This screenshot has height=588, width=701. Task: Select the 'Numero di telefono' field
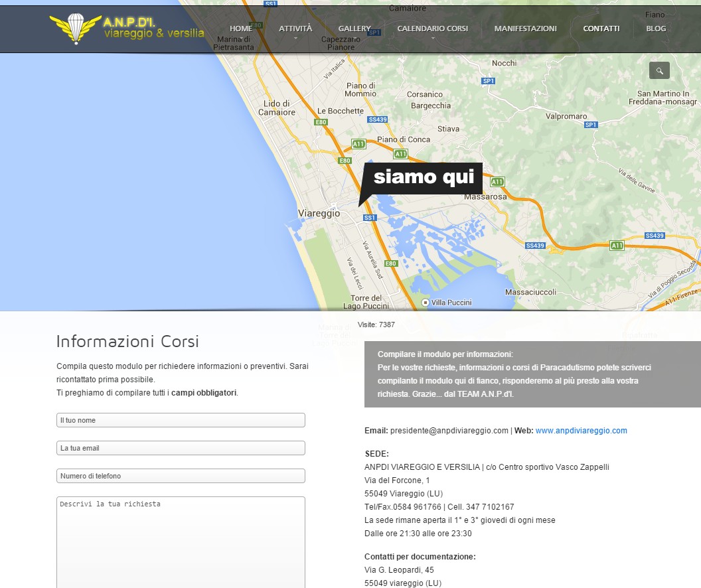pyautogui.click(x=181, y=476)
